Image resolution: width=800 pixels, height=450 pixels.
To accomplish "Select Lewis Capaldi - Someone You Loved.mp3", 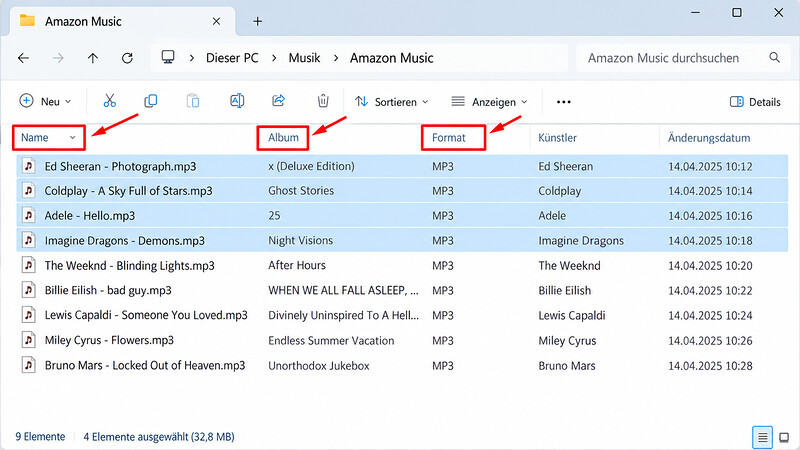I will pyautogui.click(x=146, y=315).
